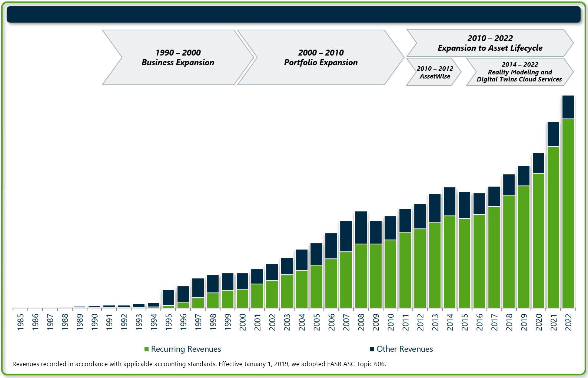
Task: Select the 2022 year label on the axis
Action: pyautogui.click(x=568, y=322)
